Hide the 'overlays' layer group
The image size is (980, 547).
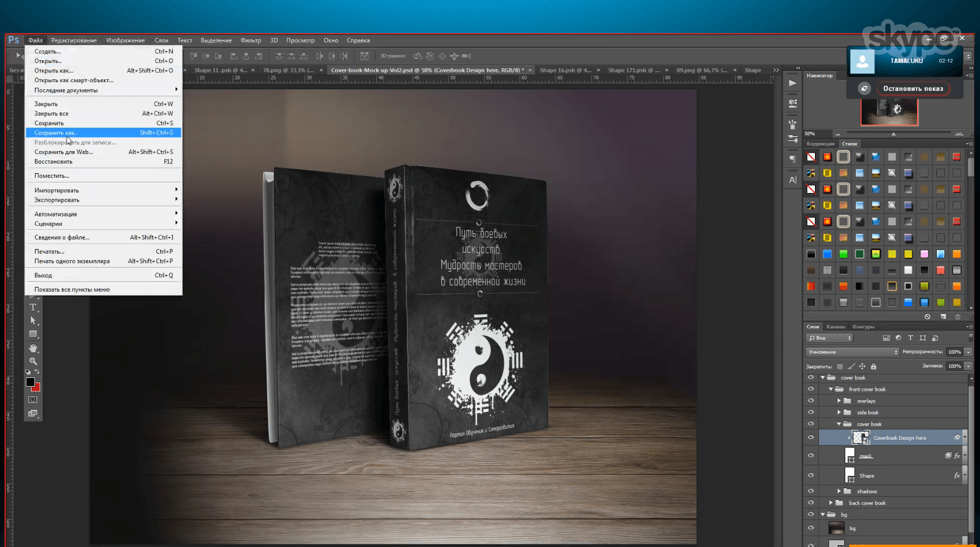[811, 401]
